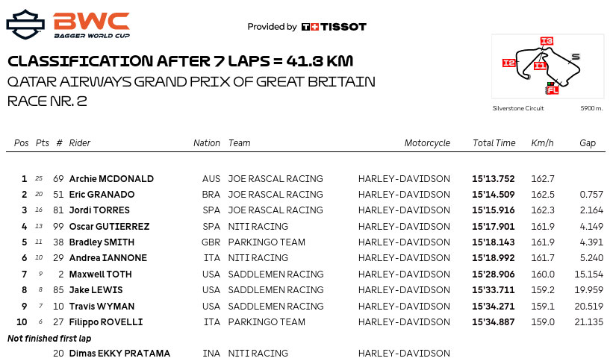Select rider Archie MCDONALD
This screenshot has height=364, width=610.
[x=111, y=179]
